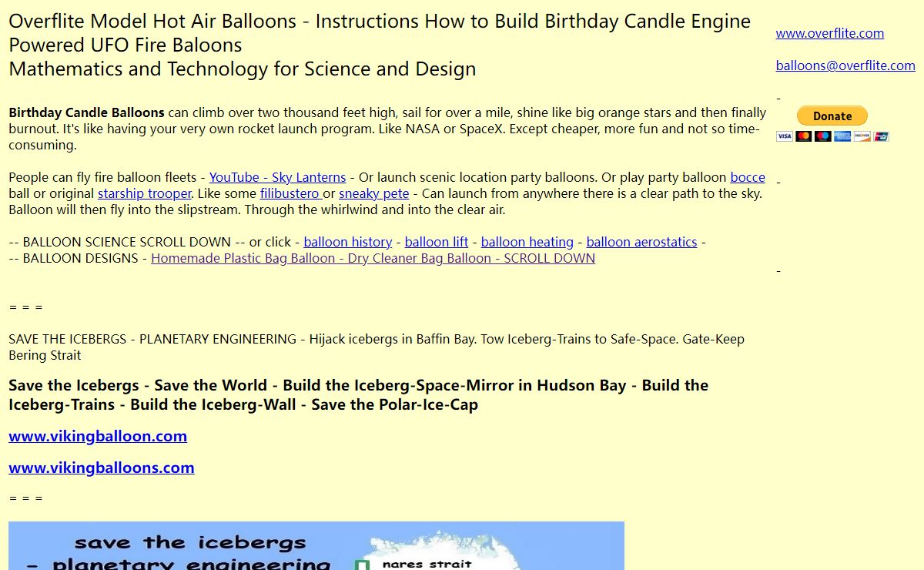Click the Maestro card icon
This screenshot has width=924, height=570.
pos(823,136)
